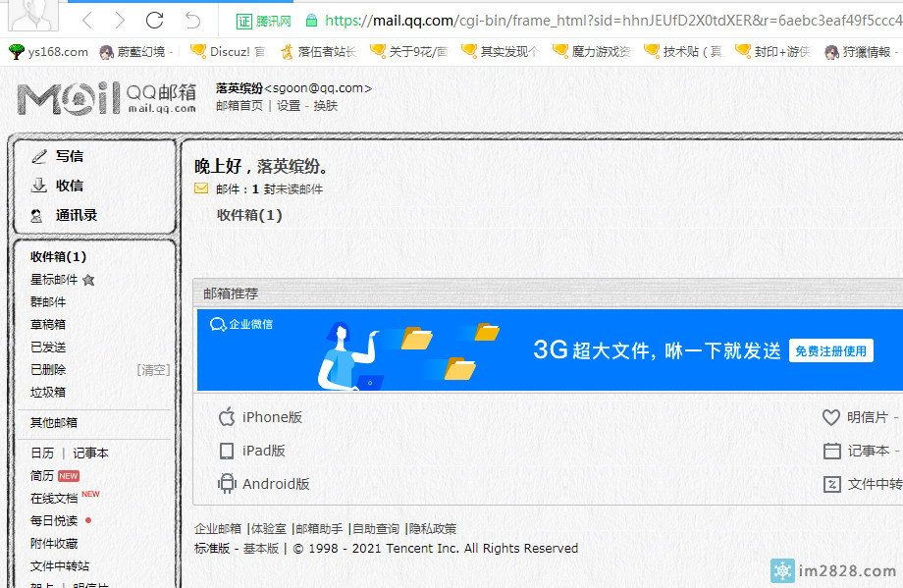Open the 封印+游侠 bookmark
This screenshot has width=903, height=588.
(772, 52)
